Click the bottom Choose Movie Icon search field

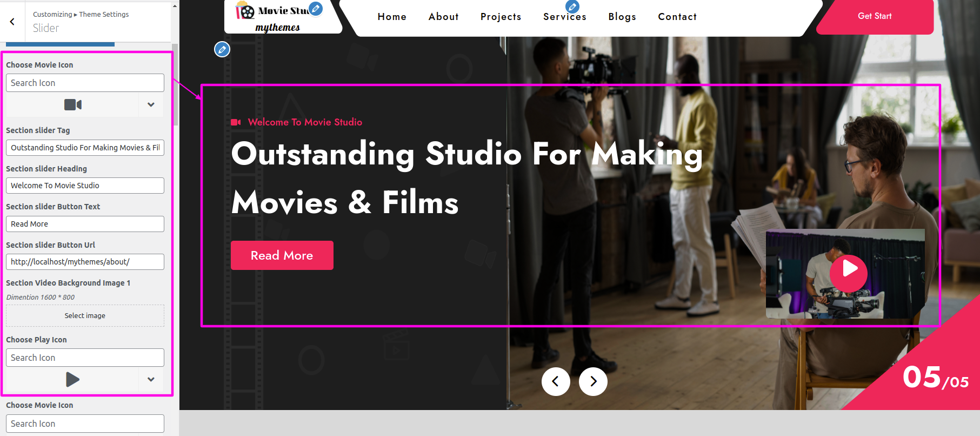(x=85, y=424)
